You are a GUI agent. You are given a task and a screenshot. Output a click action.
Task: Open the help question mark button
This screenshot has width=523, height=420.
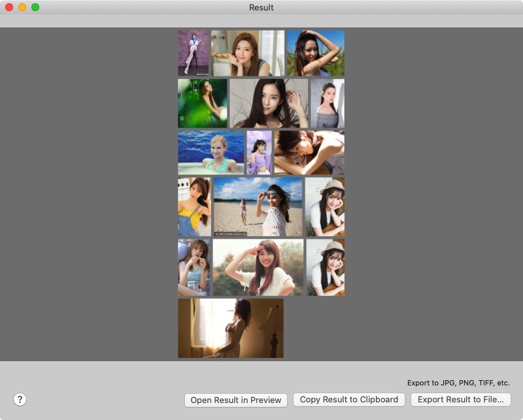click(x=20, y=399)
